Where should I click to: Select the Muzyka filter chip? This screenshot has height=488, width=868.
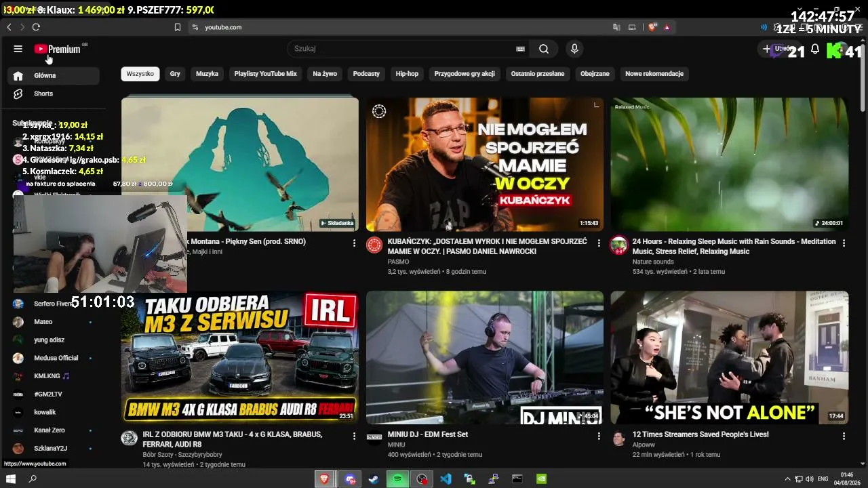click(207, 74)
